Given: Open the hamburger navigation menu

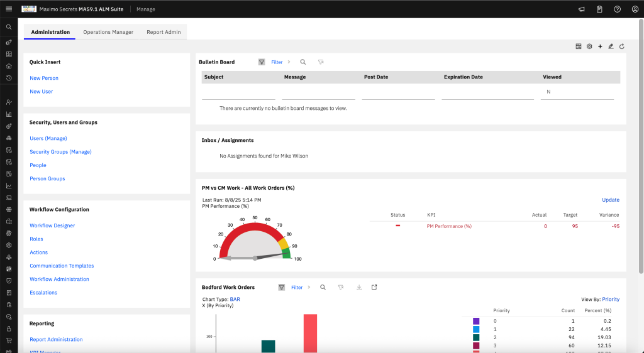Looking at the screenshot, I should 9,9.
